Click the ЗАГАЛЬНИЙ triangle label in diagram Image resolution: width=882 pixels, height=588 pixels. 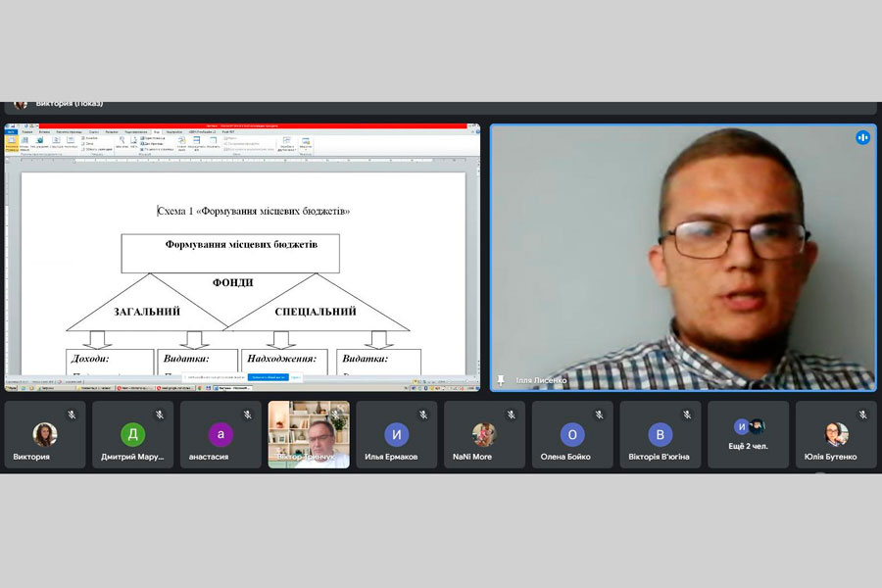click(147, 312)
